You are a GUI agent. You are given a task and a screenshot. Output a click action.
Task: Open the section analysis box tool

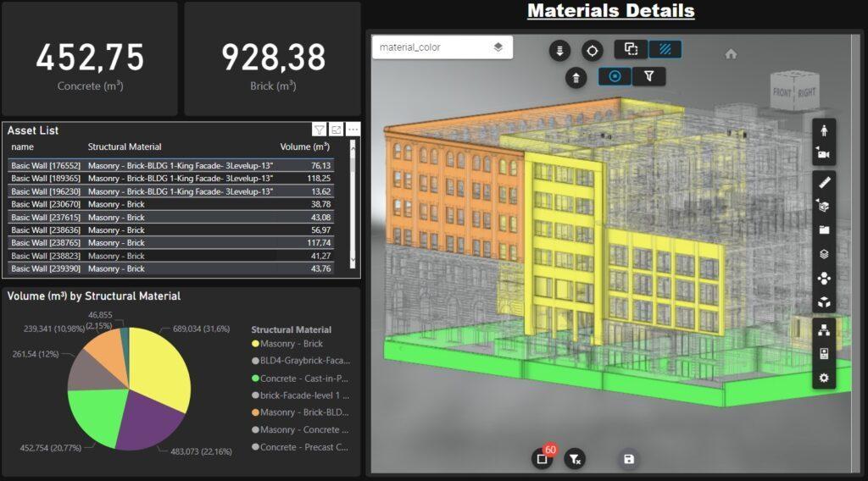(824, 207)
